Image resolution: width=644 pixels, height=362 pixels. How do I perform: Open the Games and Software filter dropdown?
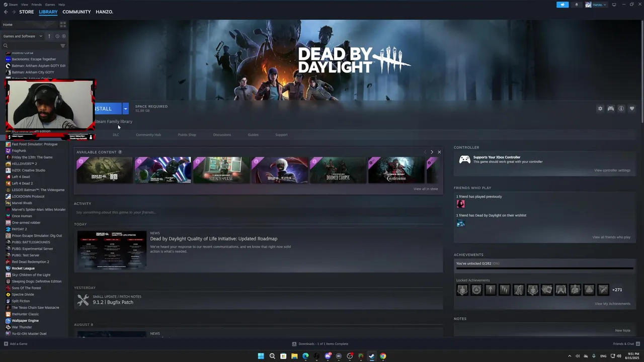pyautogui.click(x=23, y=36)
